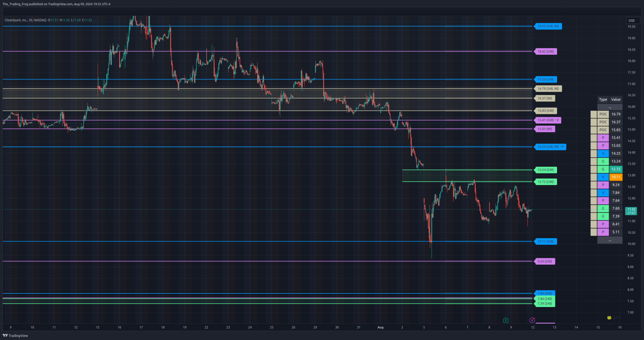Select the 10.11 (240) blue level label
The width and height of the screenshot is (644, 340).
pos(545,242)
